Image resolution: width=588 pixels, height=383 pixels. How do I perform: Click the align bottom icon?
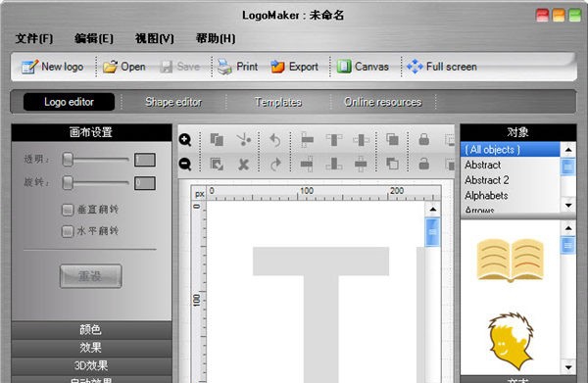click(334, 165)
